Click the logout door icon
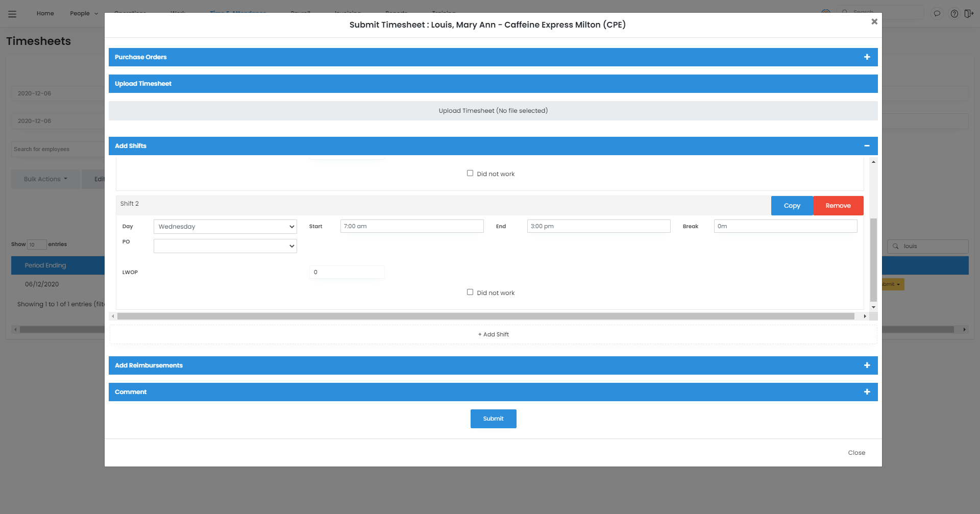 point(969,14)
